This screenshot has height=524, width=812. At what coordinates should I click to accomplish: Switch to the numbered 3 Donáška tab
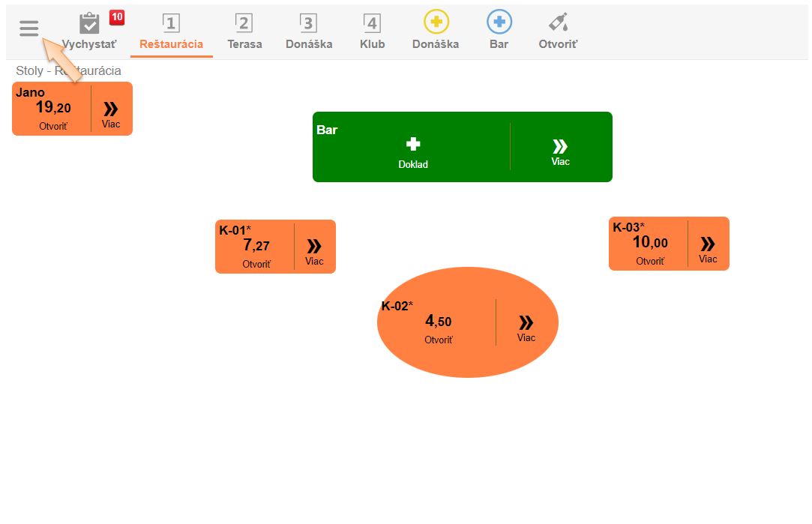coord(309,31)
